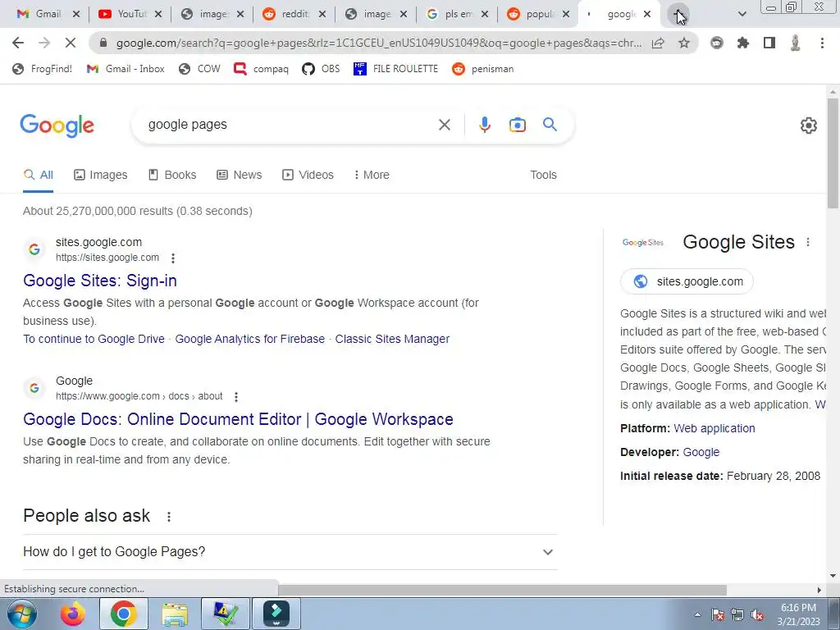Clear the search box text
The image size is (840, 630).
[x=444, y=125]
